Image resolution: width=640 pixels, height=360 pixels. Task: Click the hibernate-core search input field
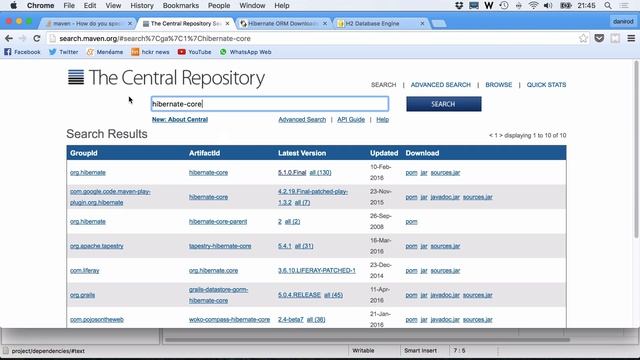270,104
